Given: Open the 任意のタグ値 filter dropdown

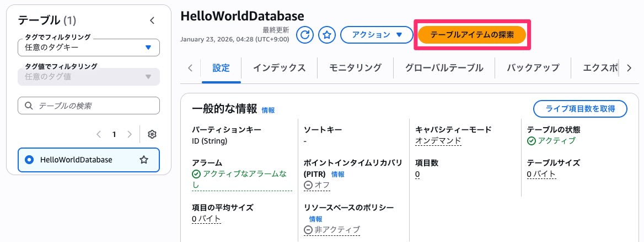Looking at the screenshot, I should click(x=89, y=77).
